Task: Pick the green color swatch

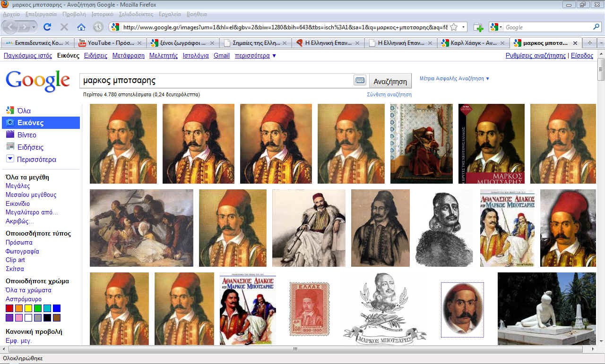Action: pyautogui.click(x=38, y=308)
